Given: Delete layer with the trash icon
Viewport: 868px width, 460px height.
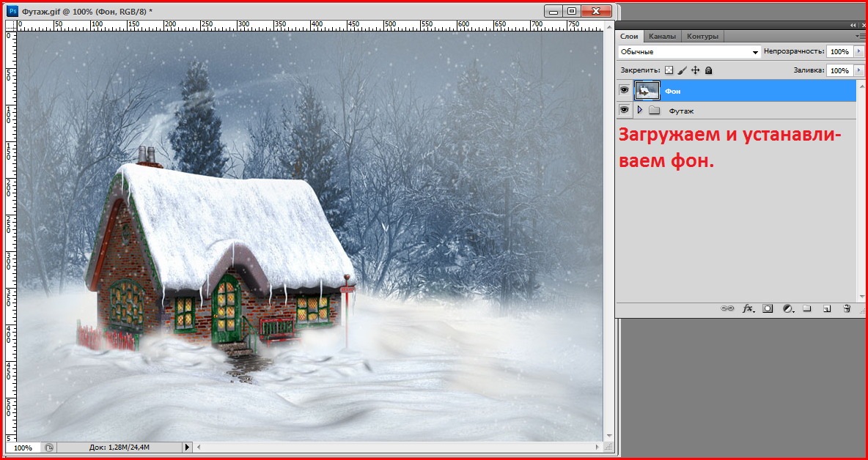Looking at the screenshot, I should tap(847, 309).
